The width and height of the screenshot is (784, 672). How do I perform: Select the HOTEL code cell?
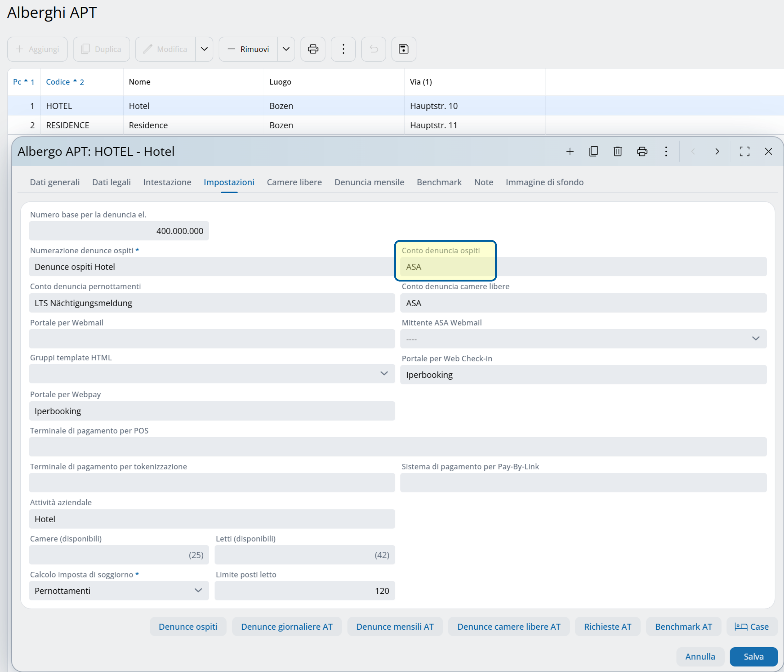[x=82, y=106]
